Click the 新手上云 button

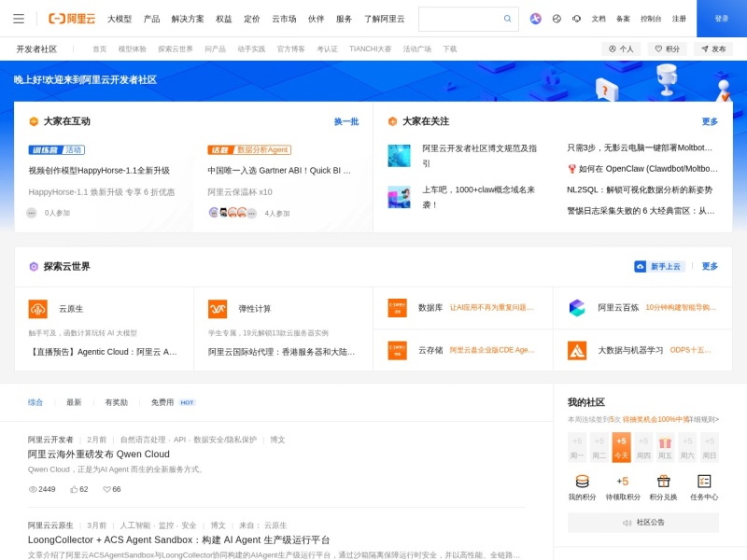[659, 266]
